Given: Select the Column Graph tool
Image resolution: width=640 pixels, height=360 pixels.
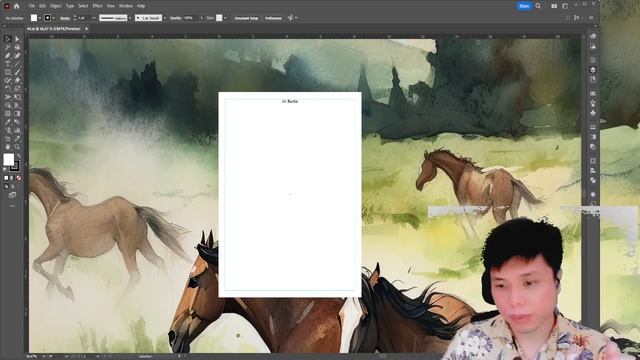Looking at the screenshot, I should click(17, 130).
